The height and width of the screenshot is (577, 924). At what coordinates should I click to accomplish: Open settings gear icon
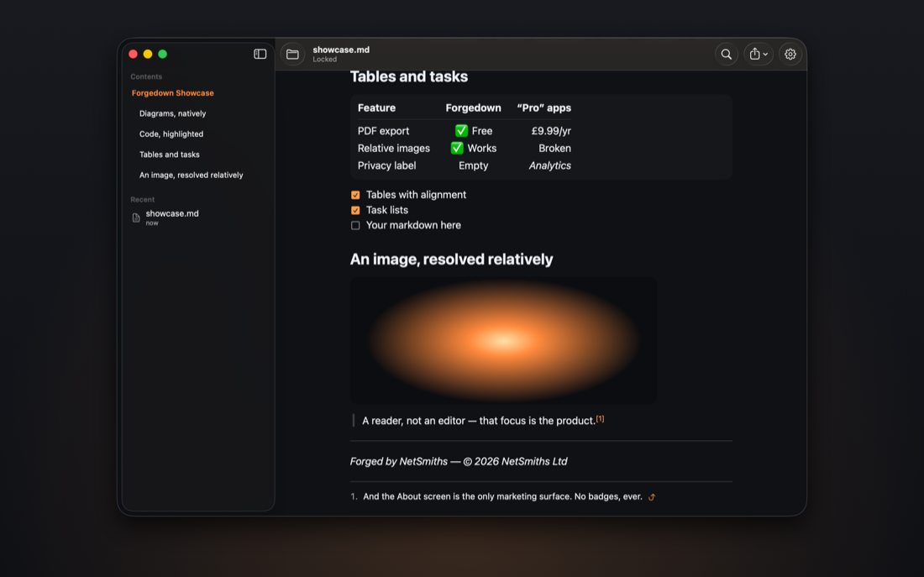pos(790,55)
